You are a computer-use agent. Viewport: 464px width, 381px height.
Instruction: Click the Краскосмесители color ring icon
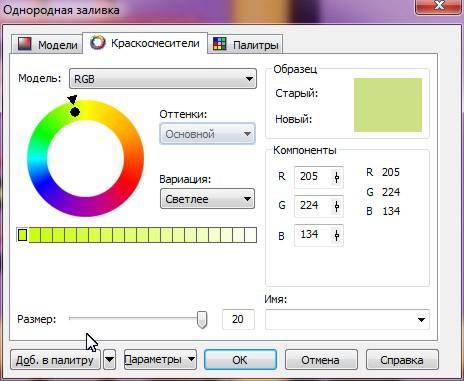(98, 42)
